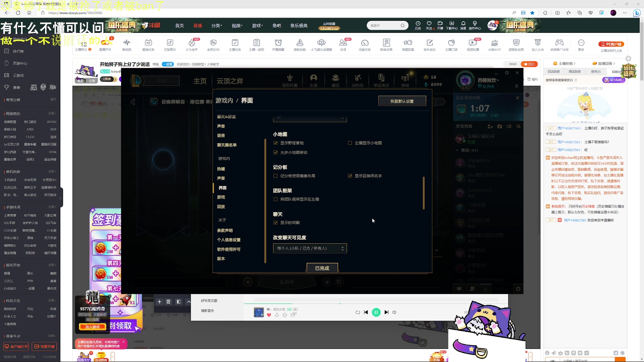Click the 发布动态 edit icon
Image resolution: width=644 pixels, height=362 pixels.
[x=429, y=45]
